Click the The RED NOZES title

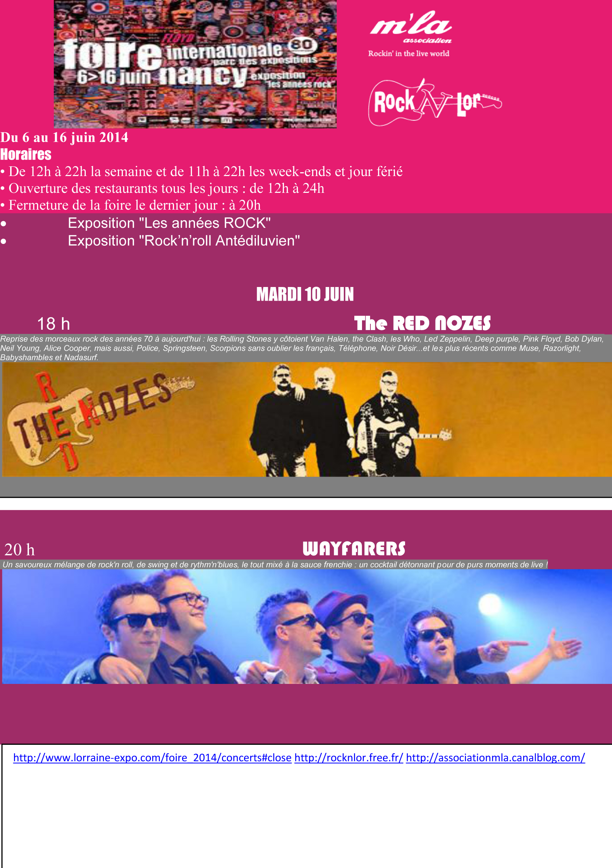click(x=422, y=323)
